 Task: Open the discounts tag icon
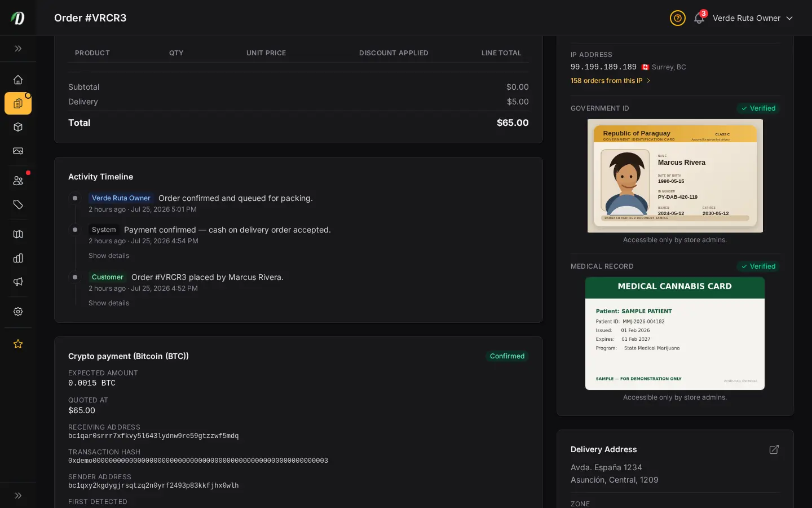[18, 204]
